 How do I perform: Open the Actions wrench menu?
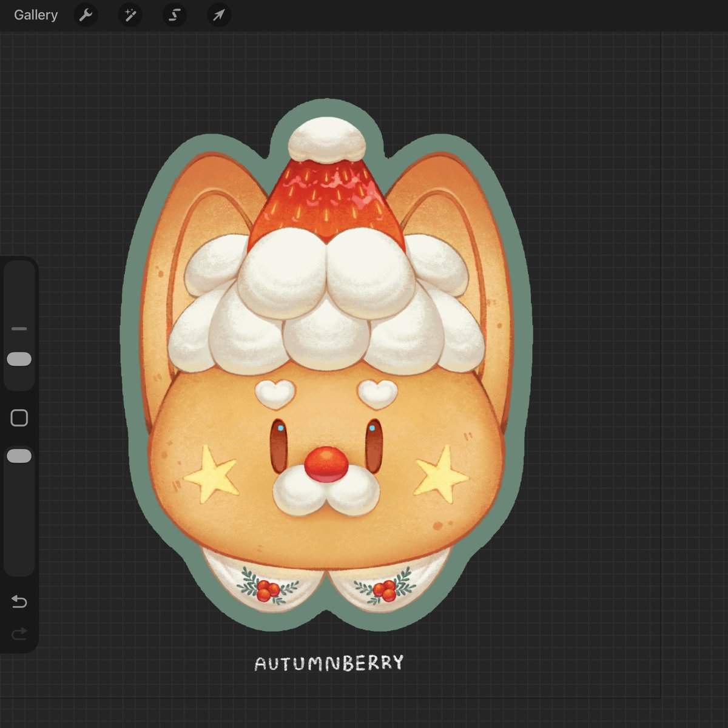click(x=86, y=15)
